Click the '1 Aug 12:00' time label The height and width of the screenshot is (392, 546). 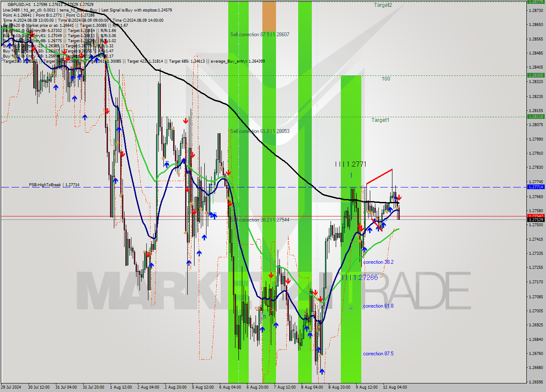(121, 387)
